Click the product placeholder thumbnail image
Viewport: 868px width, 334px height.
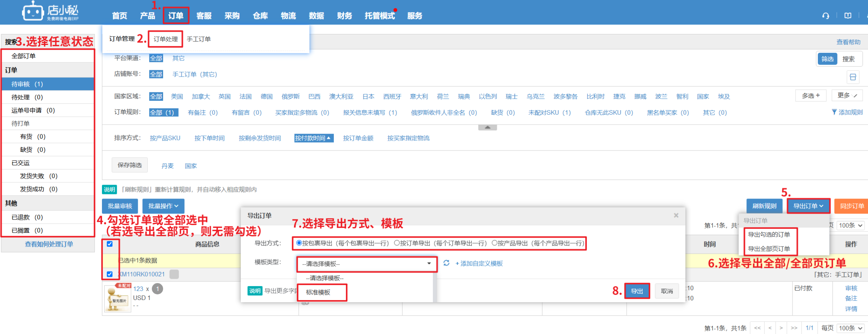point(117,298)
